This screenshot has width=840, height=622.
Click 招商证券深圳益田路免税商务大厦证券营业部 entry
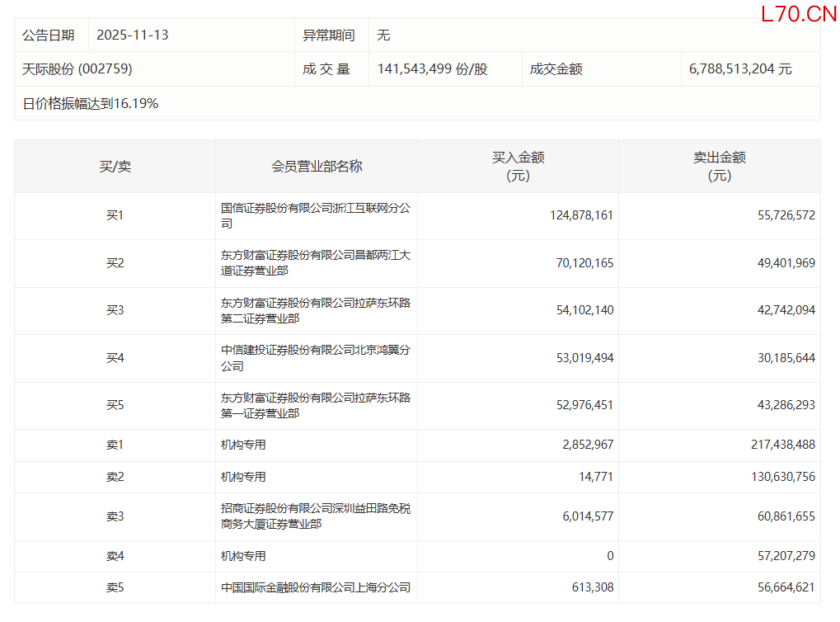pyautogui.click(x=315, y=516)
